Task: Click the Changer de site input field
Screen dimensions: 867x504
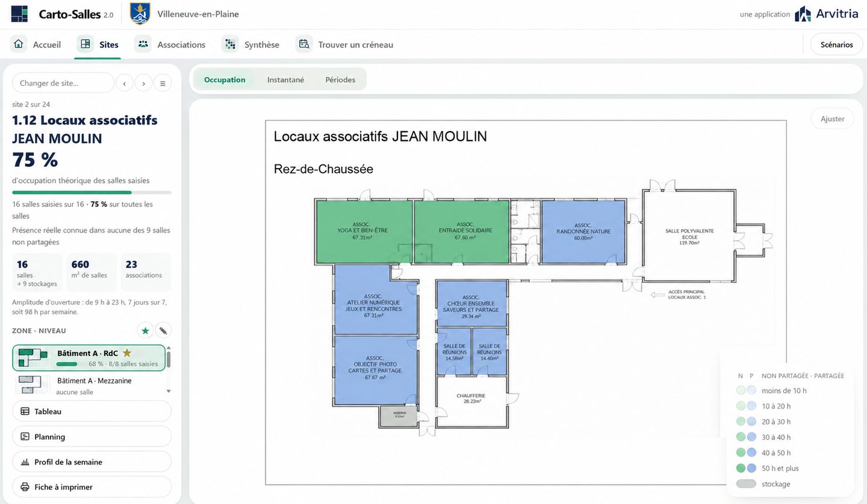Action: (63, 83)
